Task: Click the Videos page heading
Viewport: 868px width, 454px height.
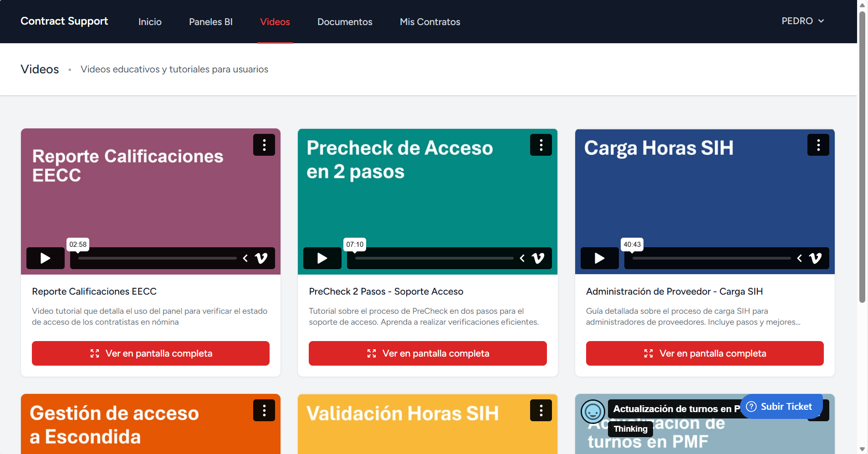Action: click(40, 69)
